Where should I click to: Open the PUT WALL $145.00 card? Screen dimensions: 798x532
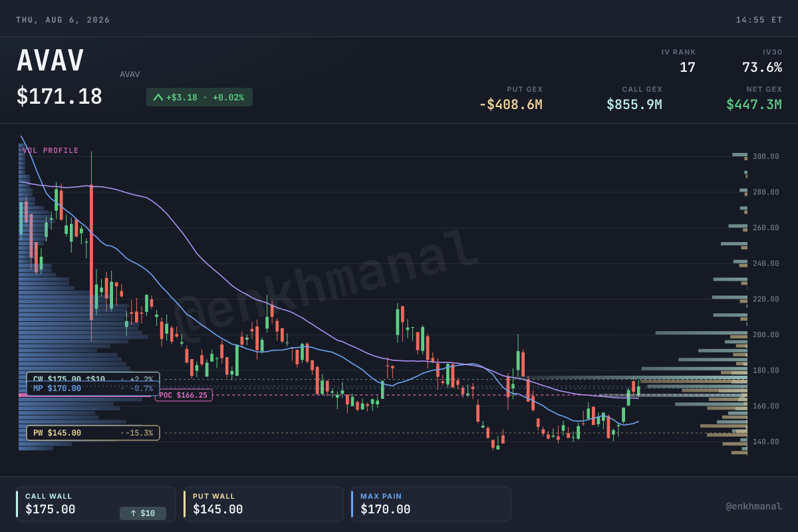[x=263, y=504]
